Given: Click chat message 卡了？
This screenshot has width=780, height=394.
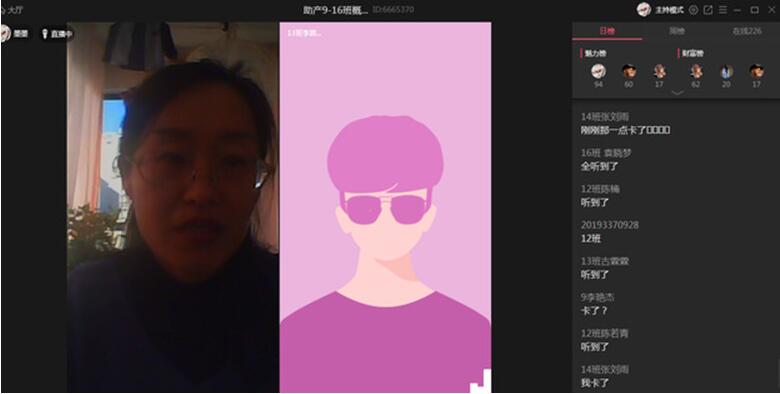Looking at the screenshot, I should pos(594,311).
